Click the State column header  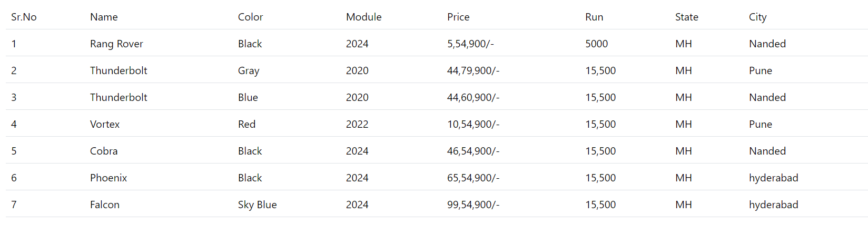click(x=686, y=17)
